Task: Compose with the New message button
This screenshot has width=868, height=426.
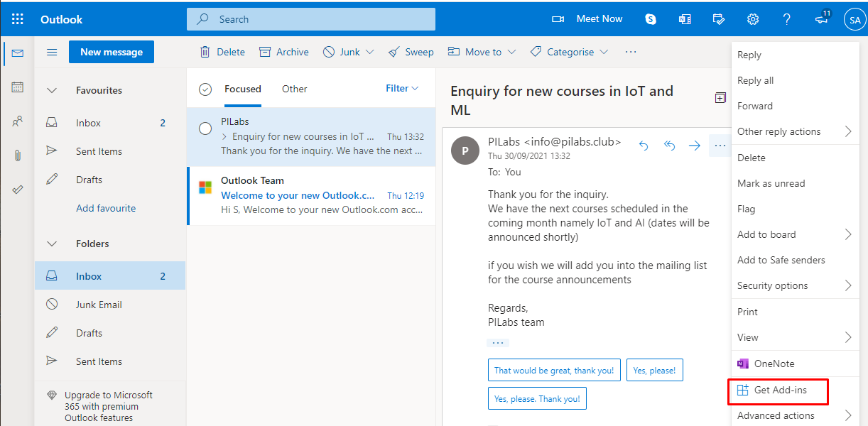Action: coord(112,52)
